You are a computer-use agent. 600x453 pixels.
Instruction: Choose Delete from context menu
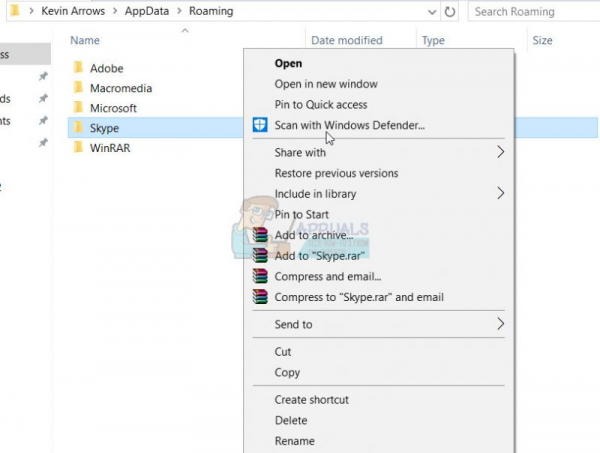291,420
